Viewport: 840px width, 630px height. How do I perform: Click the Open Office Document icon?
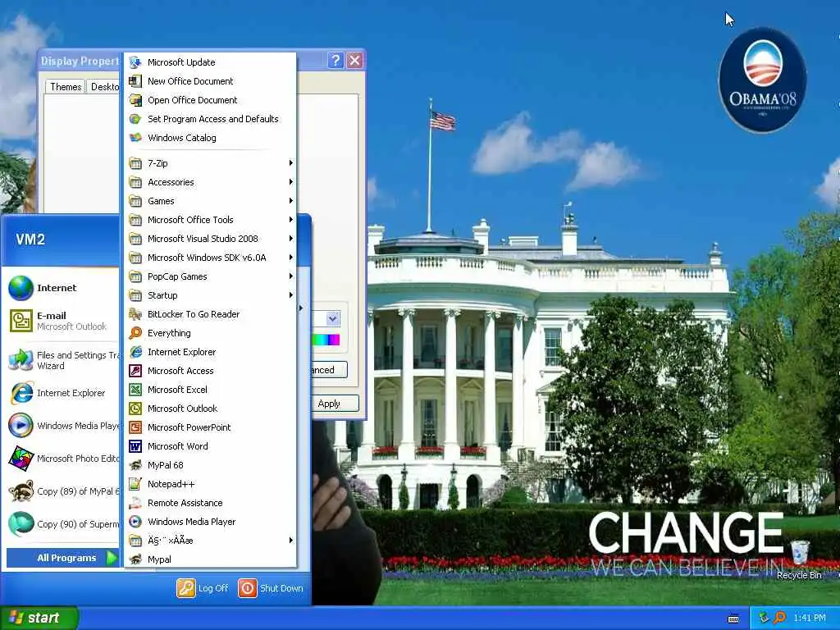pos(135,100)
